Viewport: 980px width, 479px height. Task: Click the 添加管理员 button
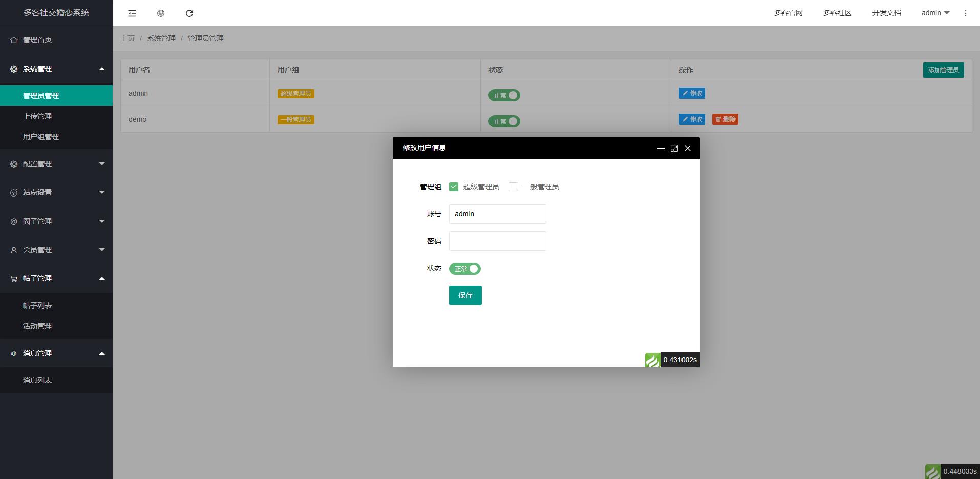tap(943, 70)
